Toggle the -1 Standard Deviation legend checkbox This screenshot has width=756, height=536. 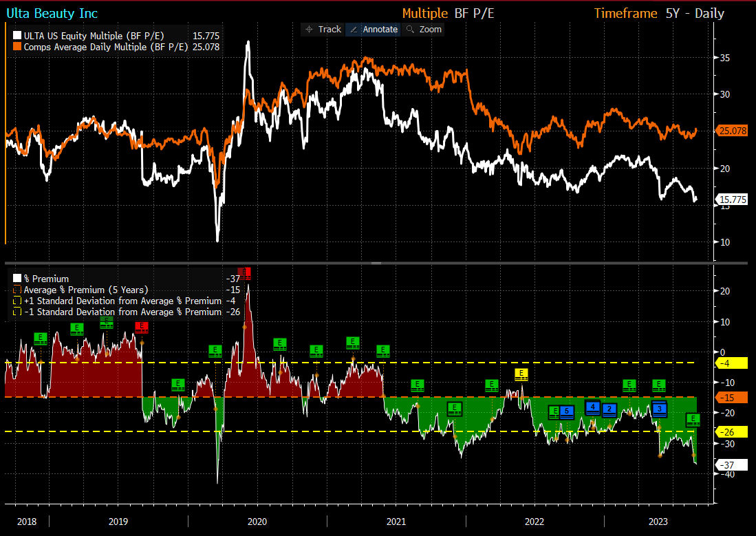(x=17, y=312)
